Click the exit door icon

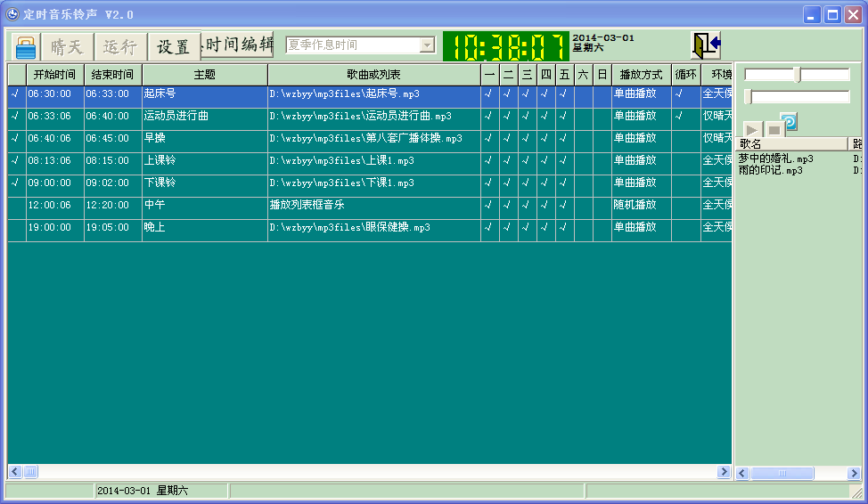click(706, 45)
